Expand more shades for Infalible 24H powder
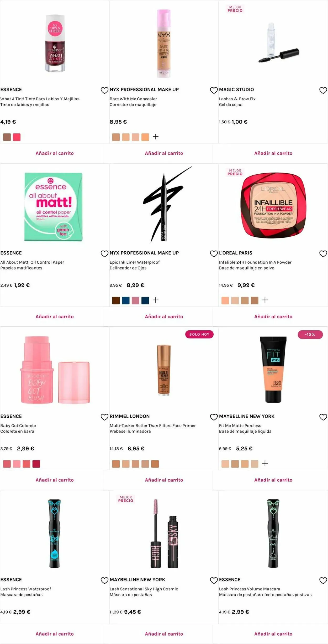 coord(265,300)
